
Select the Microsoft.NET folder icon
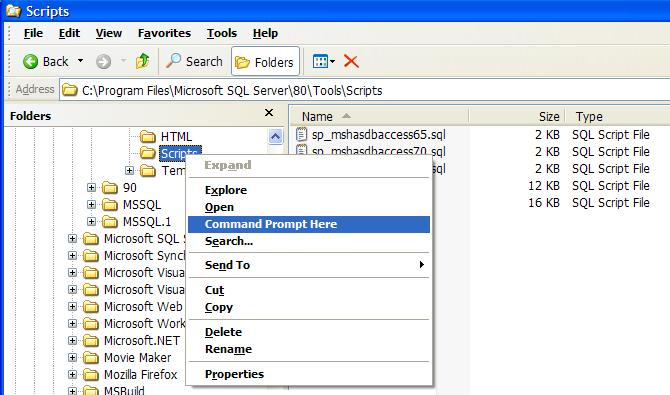tap(91, 341)
